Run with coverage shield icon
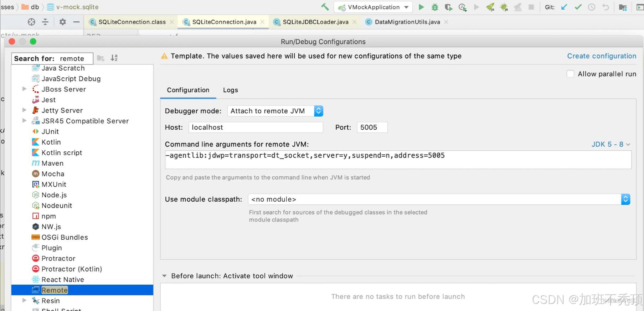This screenshot has height=311, width=644. tap(448, 7)
